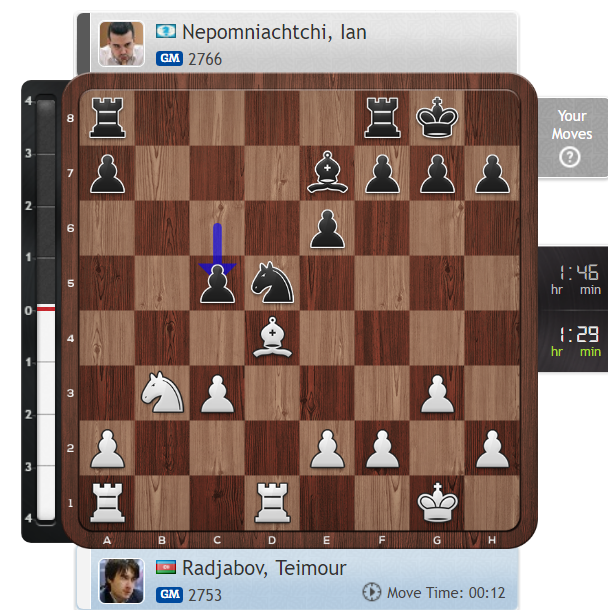Image resolution: width=608 pixels, height=610 pixels.
Task: Select the black bishop on e7
Action: [327, 172]
